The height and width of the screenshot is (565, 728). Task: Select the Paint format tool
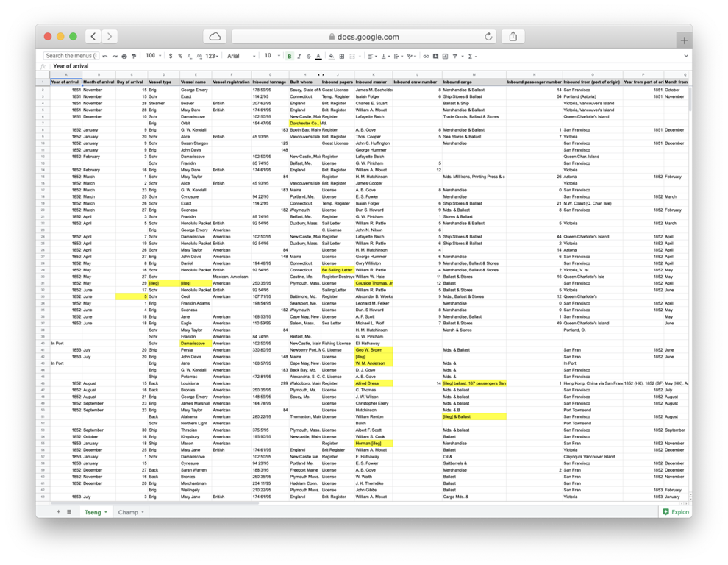[134, 56]
